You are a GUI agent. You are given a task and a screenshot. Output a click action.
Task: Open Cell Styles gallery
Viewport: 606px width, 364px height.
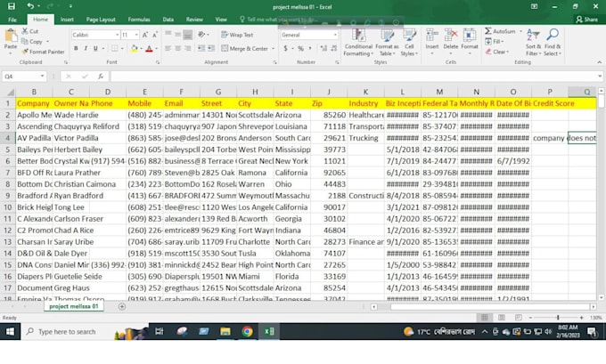[409, 42]
